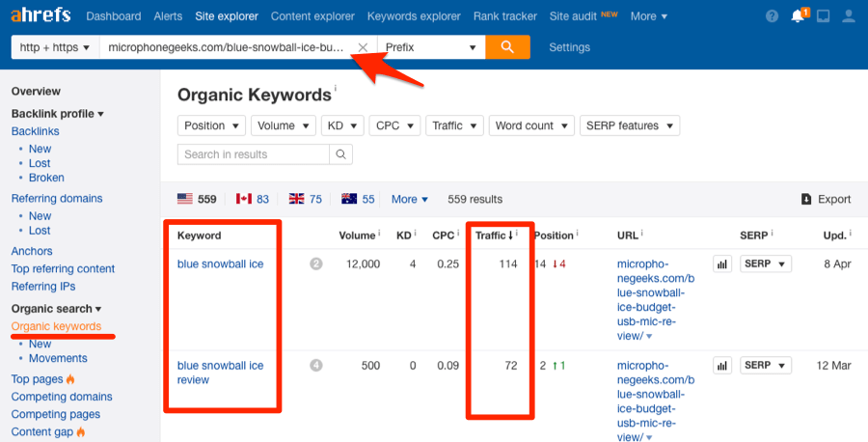Screen dimensions: 868x442
Task: Select the United States flag filter
Action: pos(185,198)
